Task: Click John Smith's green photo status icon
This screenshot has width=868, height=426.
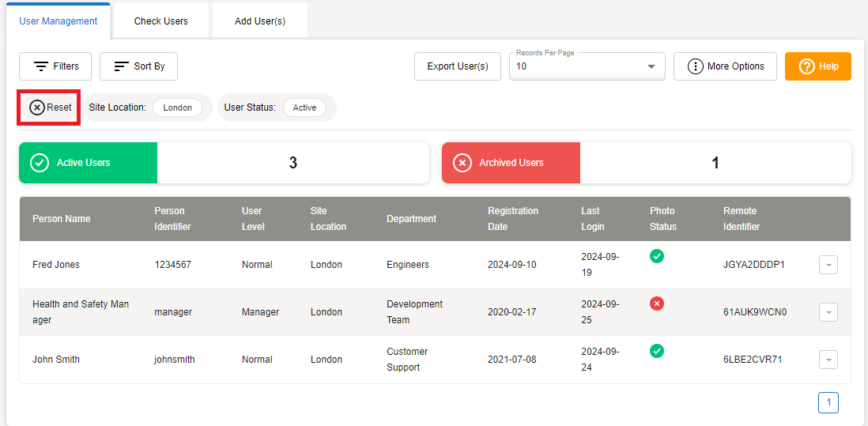Action: tap(657, 351)
